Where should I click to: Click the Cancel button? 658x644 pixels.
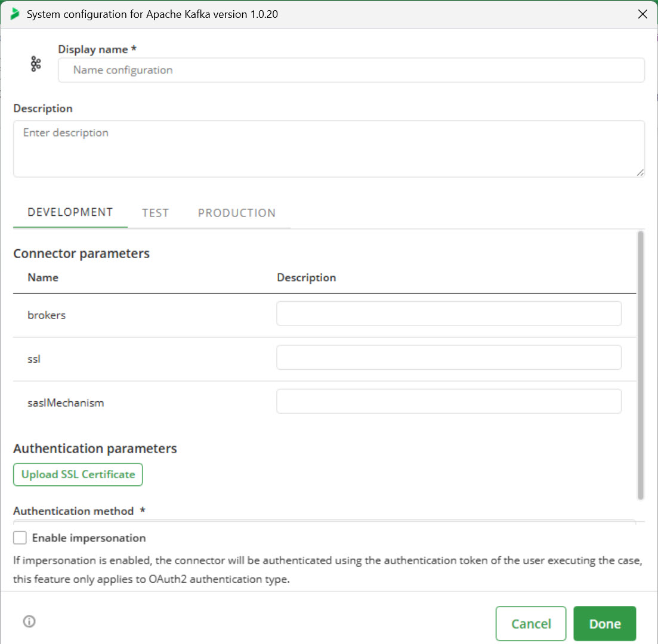531,624
